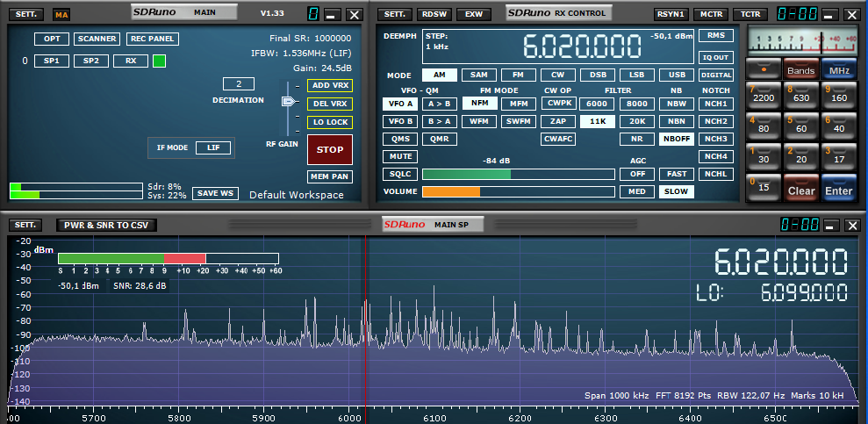Select VFO A
Screen dimensions: 868x424
[x=400, y=104]
